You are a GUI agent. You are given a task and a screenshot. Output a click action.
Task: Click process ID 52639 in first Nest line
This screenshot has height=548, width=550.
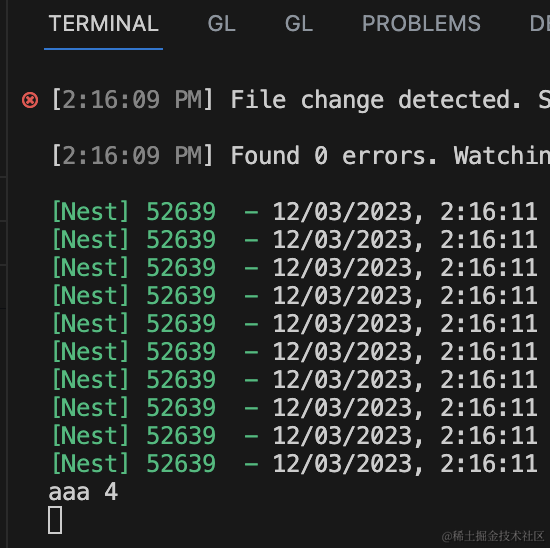[181, 212]
